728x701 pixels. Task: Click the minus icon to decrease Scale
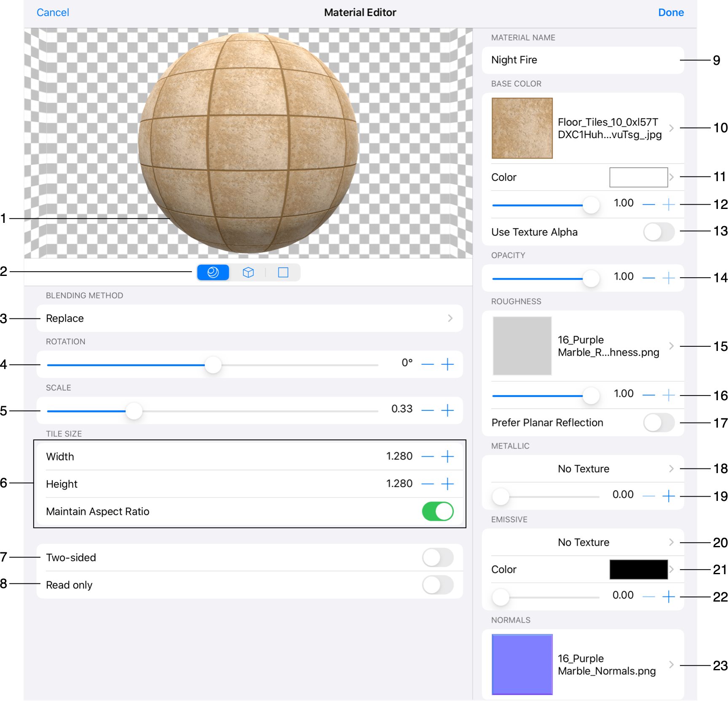click(428, 409)
